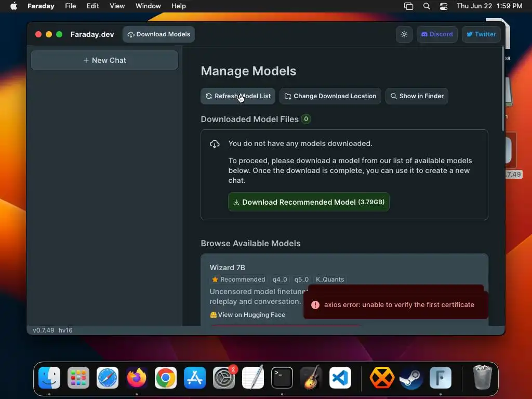Click the q5_0 tag on Wizard 7B
Screen dimensions: 532x399
coord(301,279)
